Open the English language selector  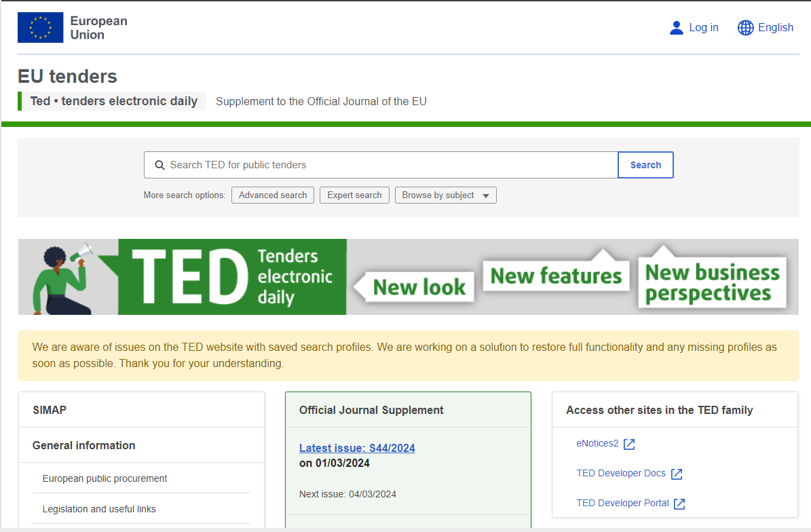point(766,27)
